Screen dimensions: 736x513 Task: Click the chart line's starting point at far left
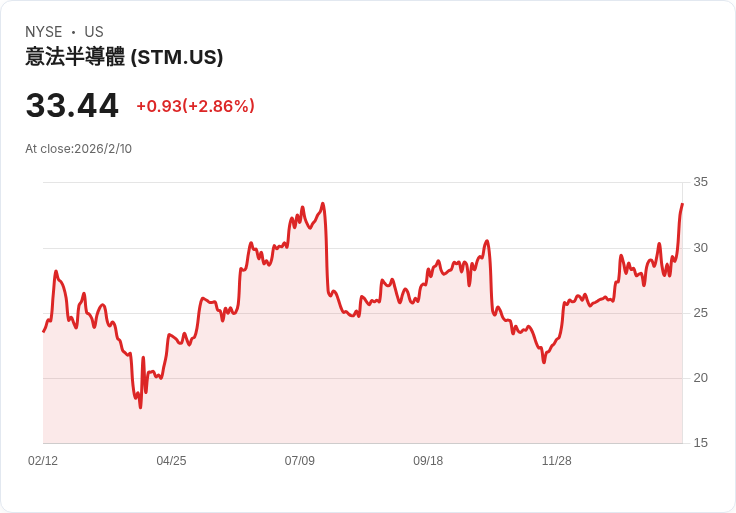pyautogui.click(x=44, y=331)
